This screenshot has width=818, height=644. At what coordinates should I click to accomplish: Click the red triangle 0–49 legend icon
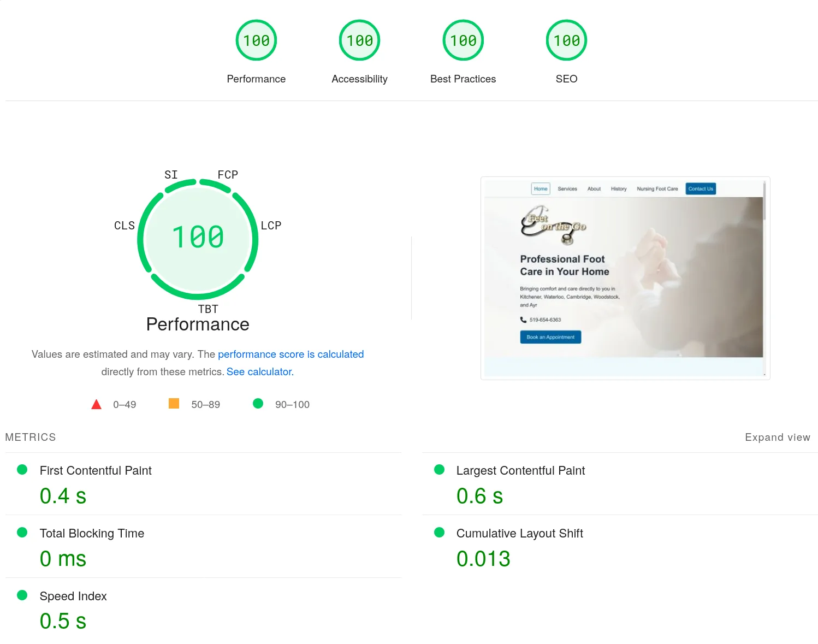tap(96, 404)
